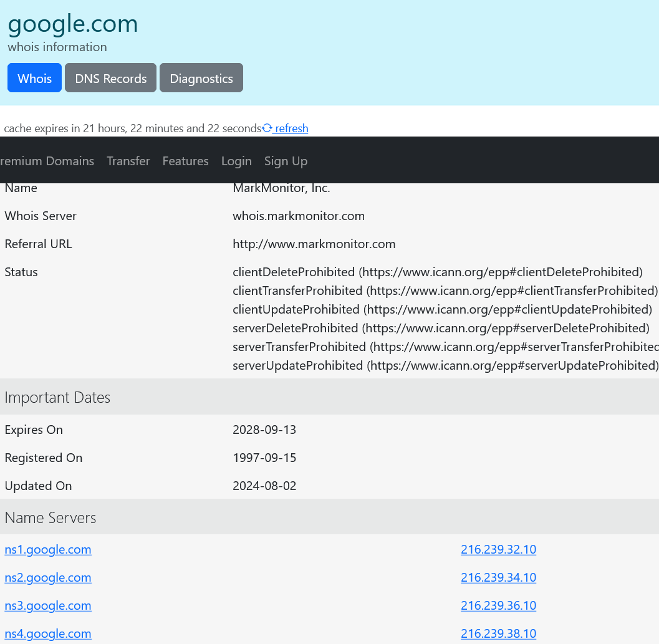Viewport: 659px width, 644px height.
Task: Click the 'Registered On' label
Action: coord(43,458)
